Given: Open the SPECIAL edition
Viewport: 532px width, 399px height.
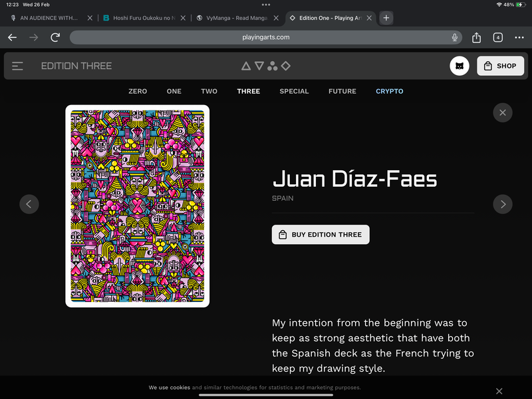Looking at the screenshot, I should click(294, 91).
